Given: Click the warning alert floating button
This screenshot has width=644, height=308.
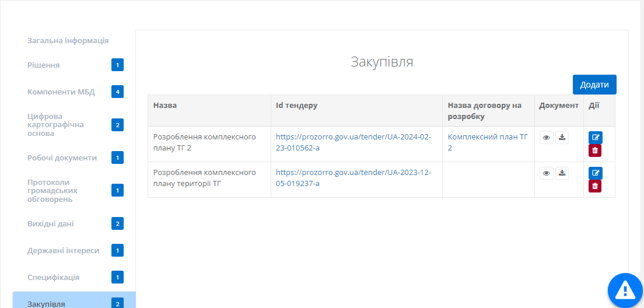Looking at the screenshot, I should click(x=625, y=289).
